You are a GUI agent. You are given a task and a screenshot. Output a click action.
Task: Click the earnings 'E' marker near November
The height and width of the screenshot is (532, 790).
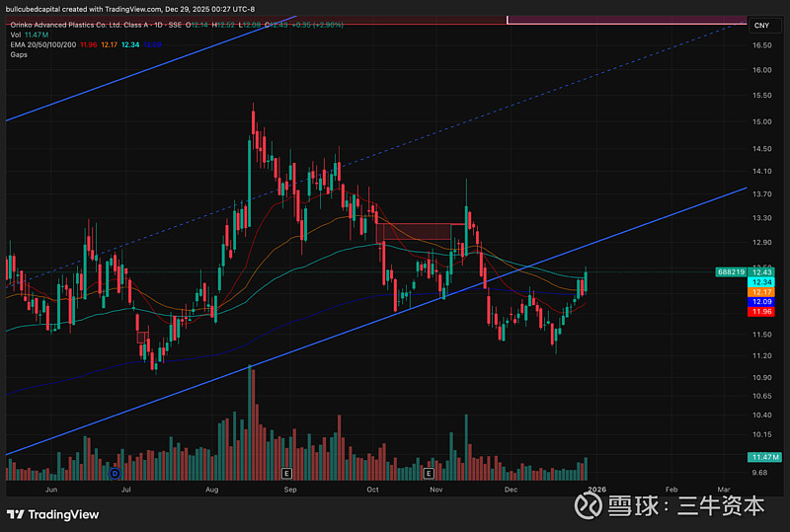[429, 474]
